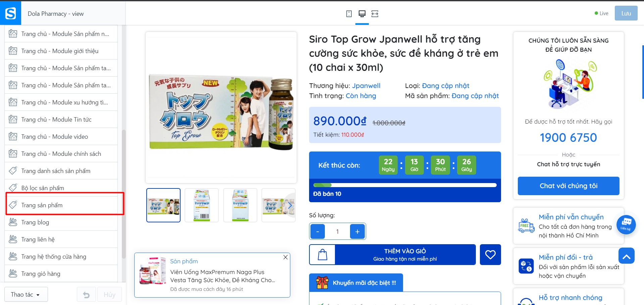Viewport: 644px width, 305px height.
Task: Click the Đã bán sales progress bar
Action: [405, 185]
